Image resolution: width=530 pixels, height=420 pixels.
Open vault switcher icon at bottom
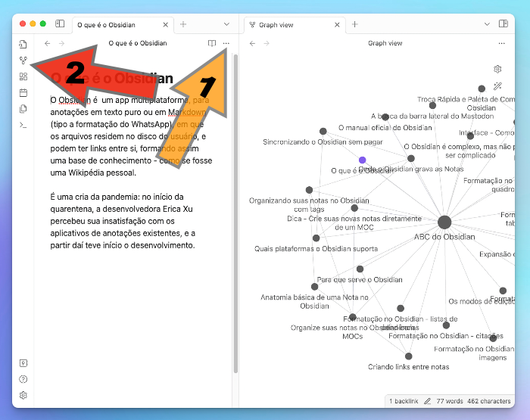coord(23,363)
